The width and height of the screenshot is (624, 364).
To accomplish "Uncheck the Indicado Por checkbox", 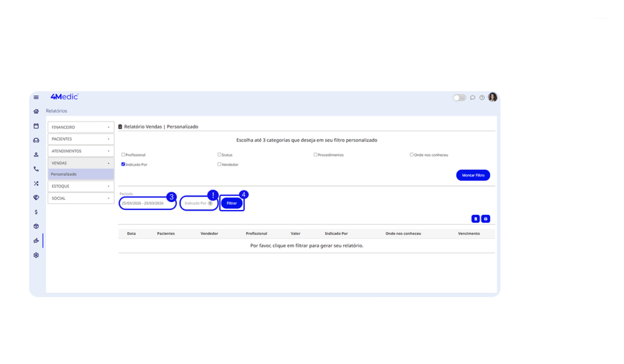I will click(123, 164).
